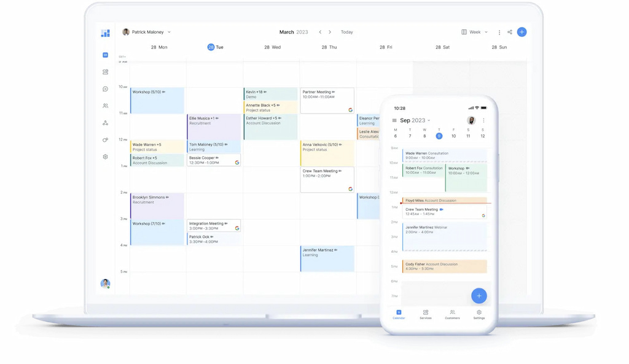Click the Today button

click(x=346, y=31)
